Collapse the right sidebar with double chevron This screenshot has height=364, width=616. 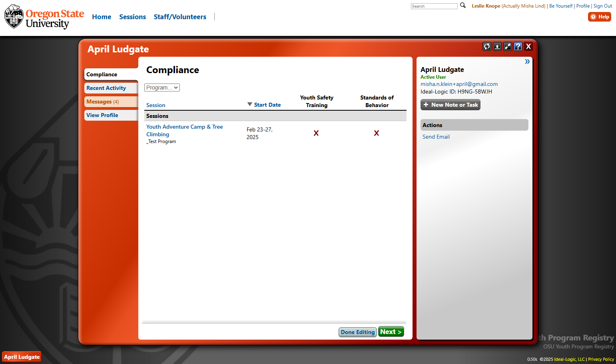pyautogui.click(x=527, y=62)
